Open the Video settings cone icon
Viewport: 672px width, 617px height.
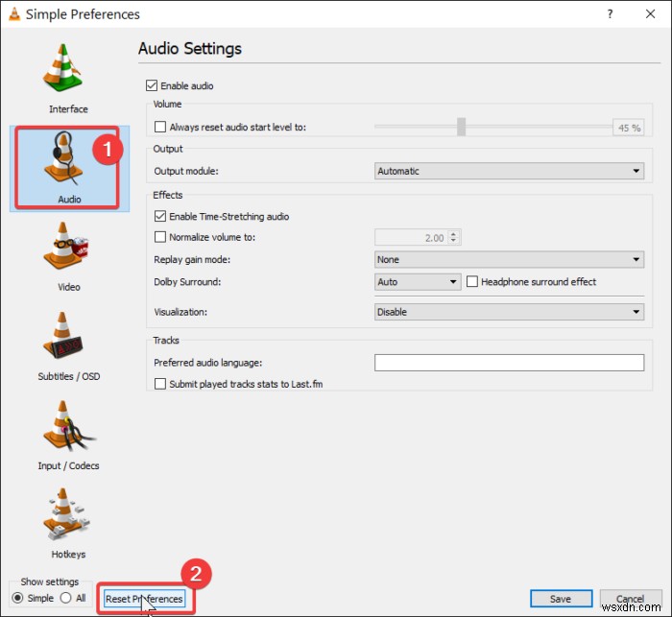[x=65, y=246]
